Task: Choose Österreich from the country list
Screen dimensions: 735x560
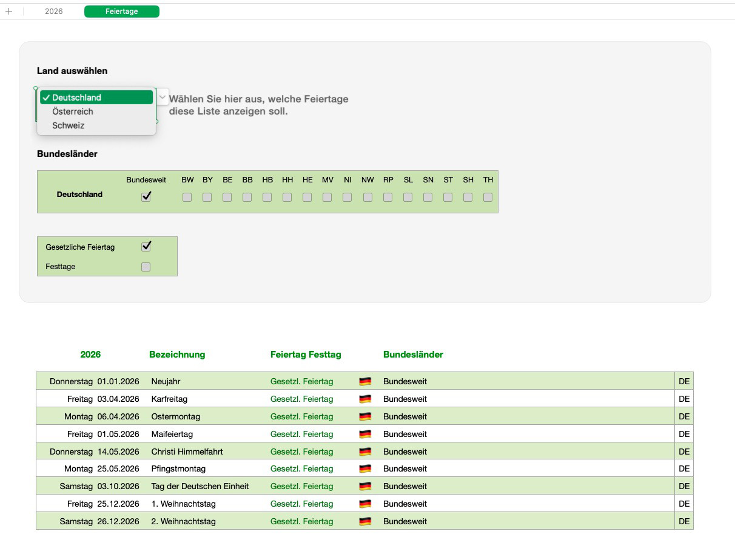Action: click(73, 112)
